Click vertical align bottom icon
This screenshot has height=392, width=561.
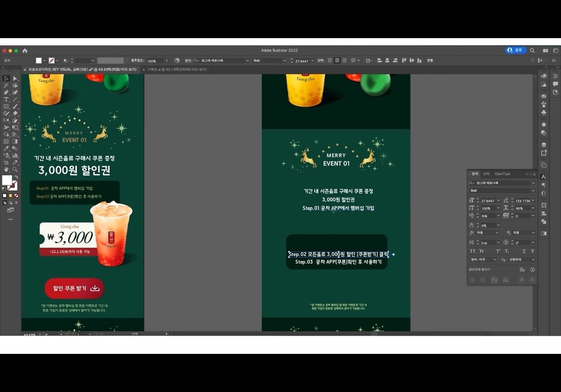coord(419,61)
